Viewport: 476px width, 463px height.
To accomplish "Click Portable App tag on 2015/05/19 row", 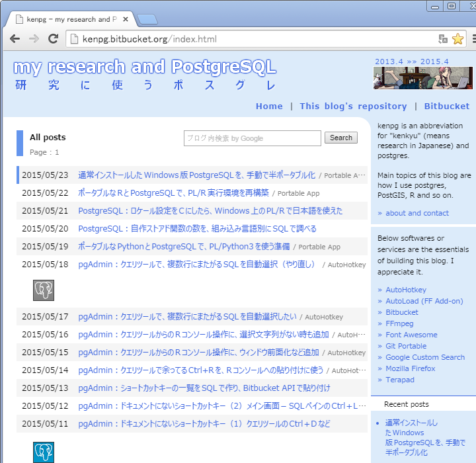I will pyautogui.click(x=319, y=247).
